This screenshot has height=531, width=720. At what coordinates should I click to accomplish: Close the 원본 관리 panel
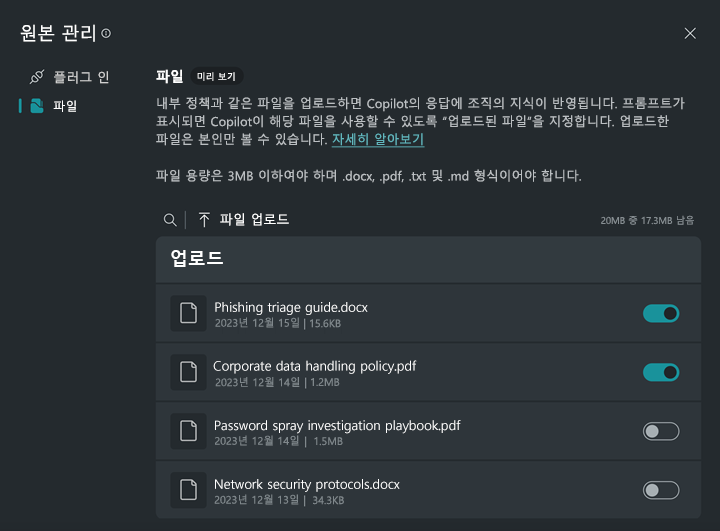(x=690, y=33)
